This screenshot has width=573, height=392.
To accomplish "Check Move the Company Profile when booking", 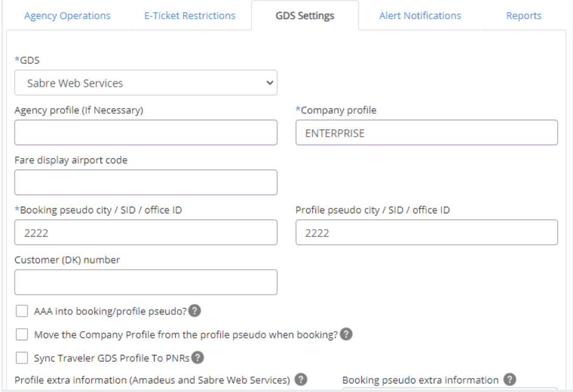I will [22, 334].
